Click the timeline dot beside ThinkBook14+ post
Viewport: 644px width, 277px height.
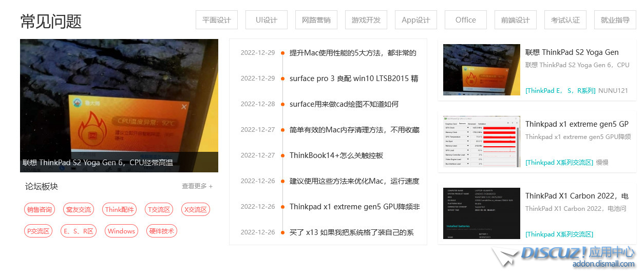(282, 155)
